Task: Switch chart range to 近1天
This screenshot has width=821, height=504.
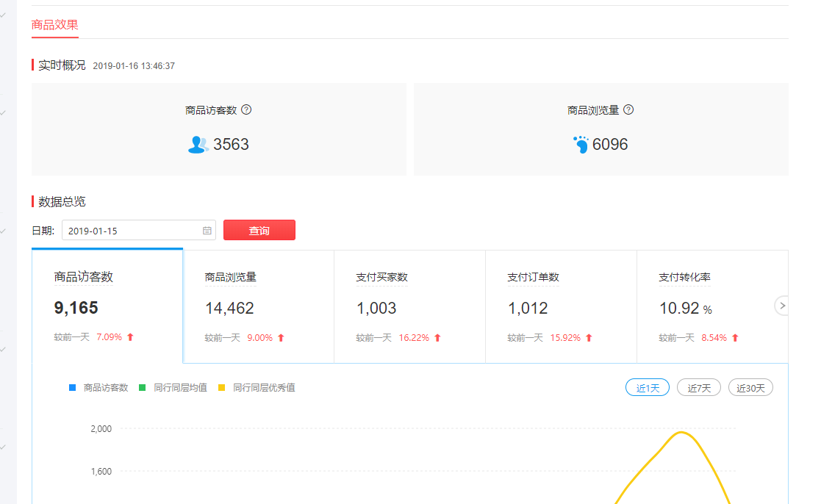Action: [648, 388]
